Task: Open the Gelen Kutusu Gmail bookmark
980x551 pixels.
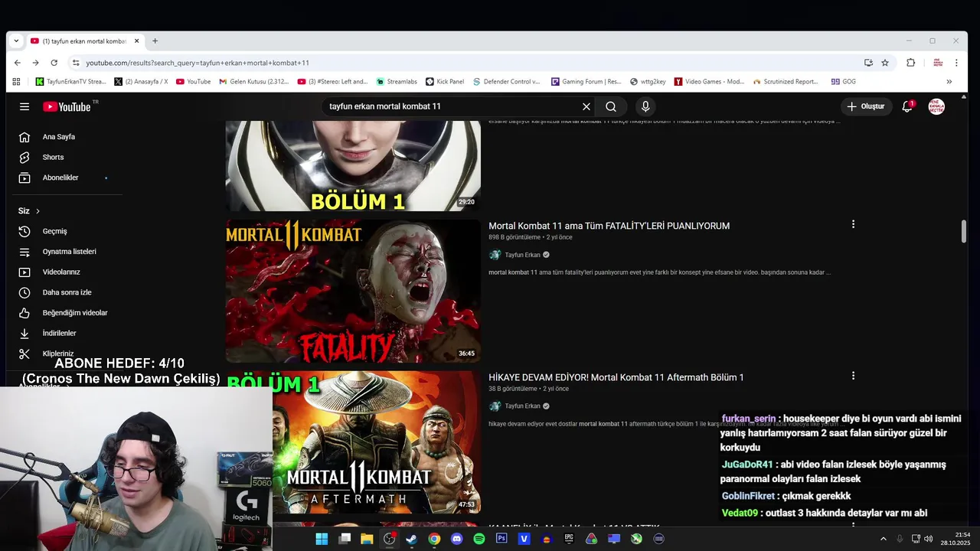Action: 254,81
